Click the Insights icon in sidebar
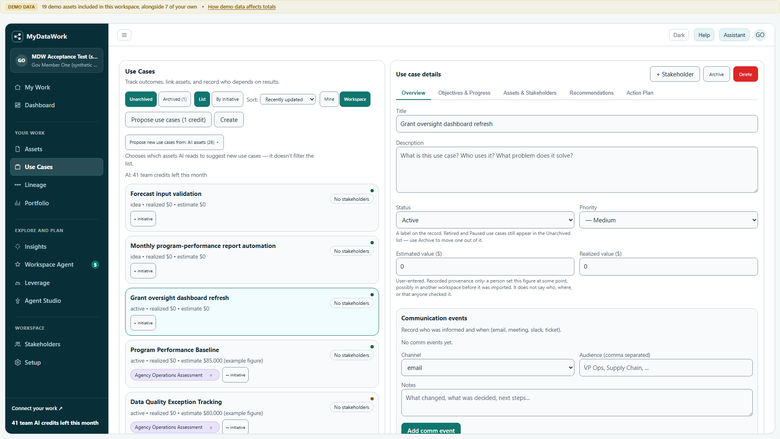The width and height of the screenshot is (780, 439). [18, 247]
